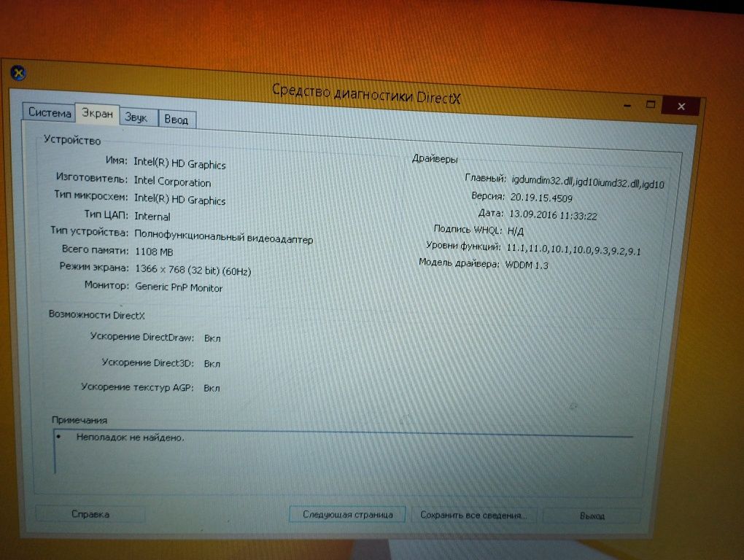The width and height of the screenshot is (744, 560).
Task: Click the Справка button
Action: point(90,514)
